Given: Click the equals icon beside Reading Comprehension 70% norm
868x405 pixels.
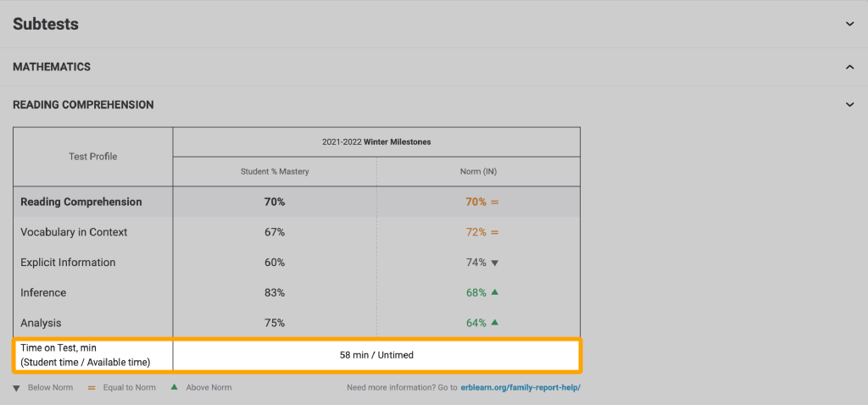Looking at the screenshot, I should [495, 202].
